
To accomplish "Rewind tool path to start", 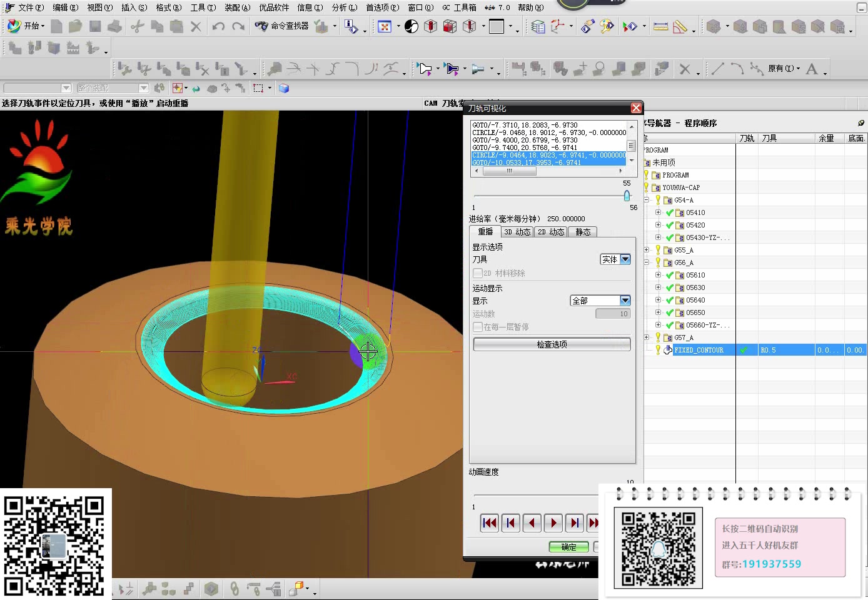I will point(490,522).
